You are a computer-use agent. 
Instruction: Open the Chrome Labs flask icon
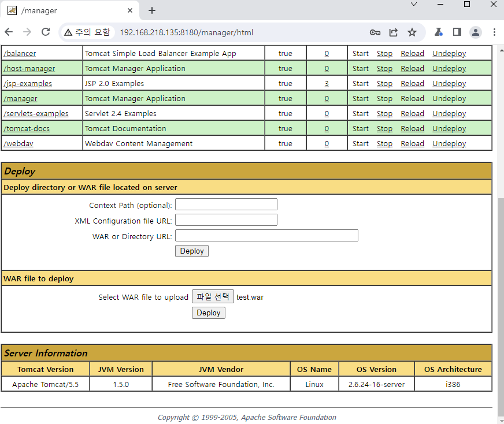pos(439,32)
